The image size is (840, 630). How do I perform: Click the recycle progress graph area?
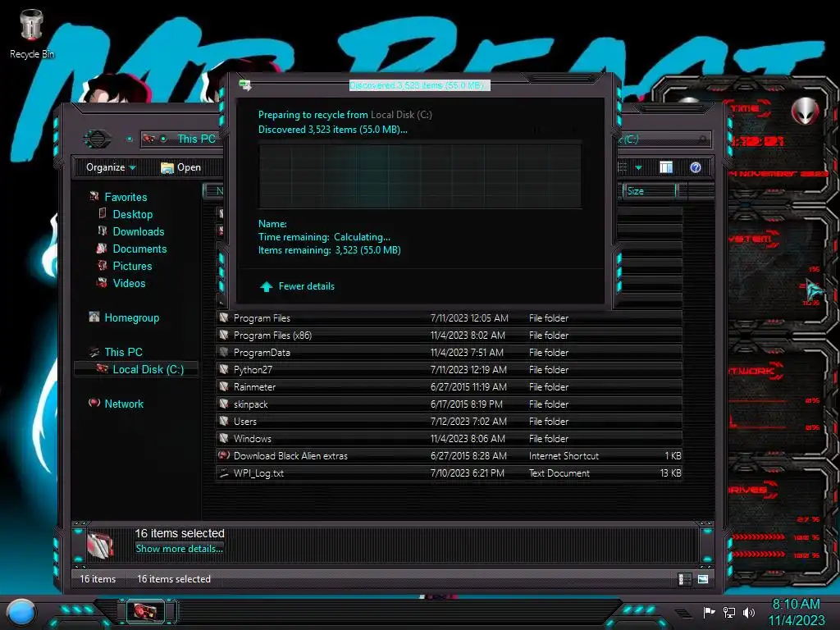click(x=420, y=175)
